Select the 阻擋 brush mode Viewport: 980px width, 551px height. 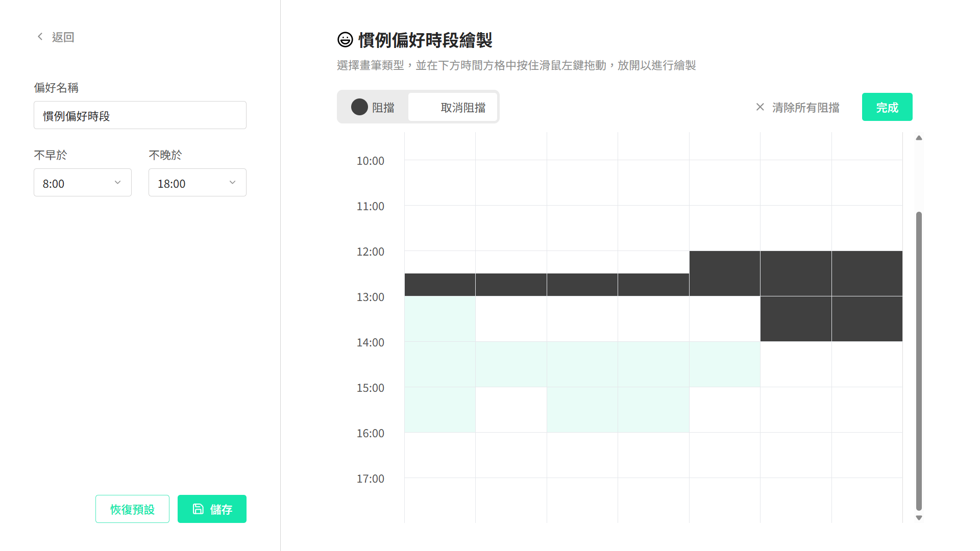[x=374, y=107]
